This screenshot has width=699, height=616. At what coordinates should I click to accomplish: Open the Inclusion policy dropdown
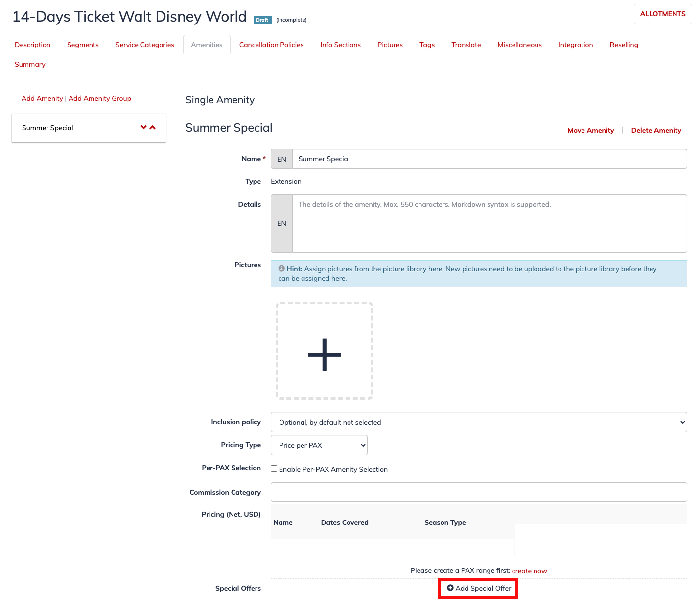click(x=479, y=422)
